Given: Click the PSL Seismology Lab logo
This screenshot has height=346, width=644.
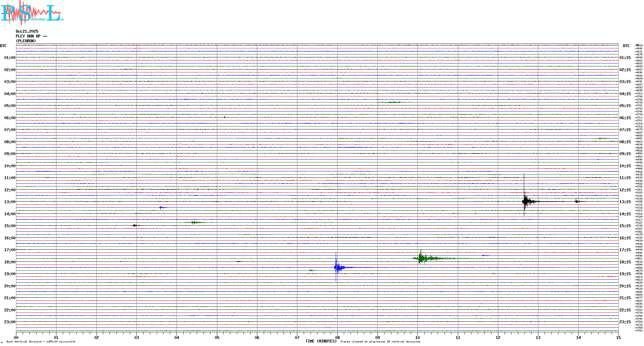Looking at the screenshot, I should [x=32, y=12].
